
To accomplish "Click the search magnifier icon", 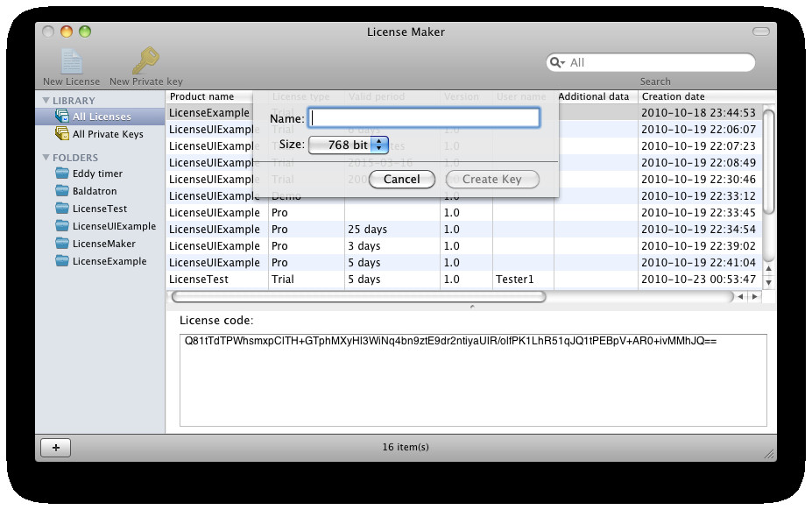I will pyautogui.click(x=557, y=63).
